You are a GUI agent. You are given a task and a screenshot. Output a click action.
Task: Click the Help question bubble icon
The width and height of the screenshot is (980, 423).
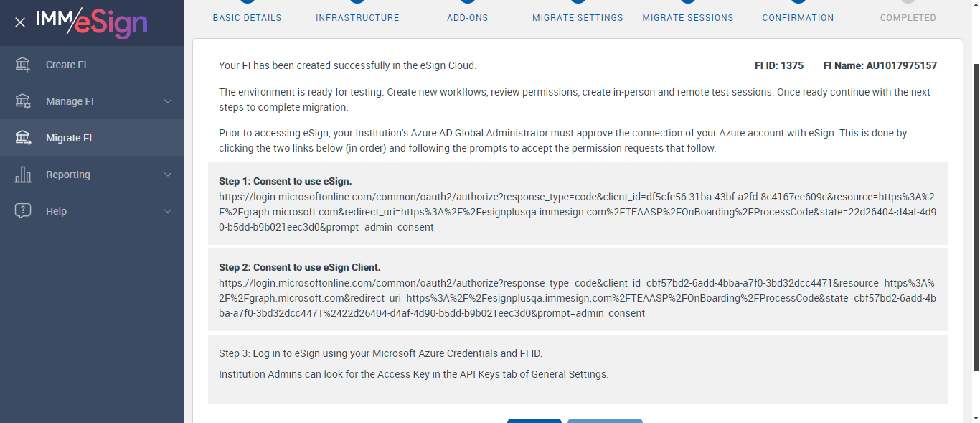click(23, 211)
